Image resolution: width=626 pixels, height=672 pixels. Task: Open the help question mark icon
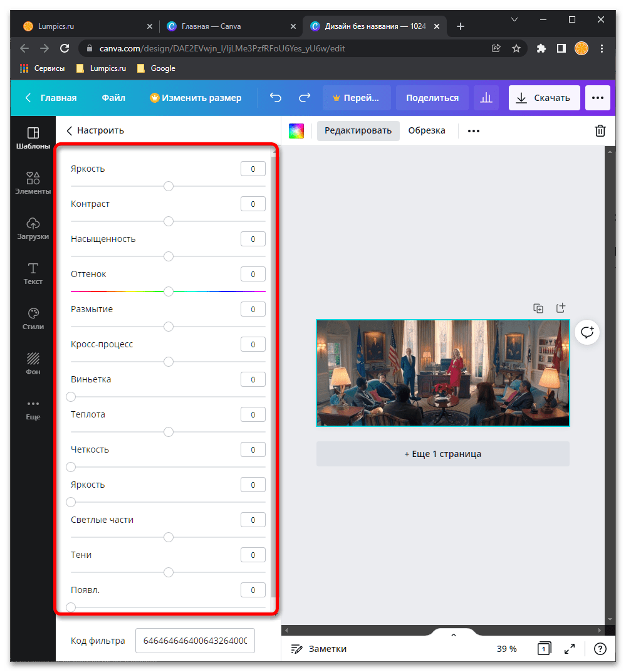click(600, 649)
